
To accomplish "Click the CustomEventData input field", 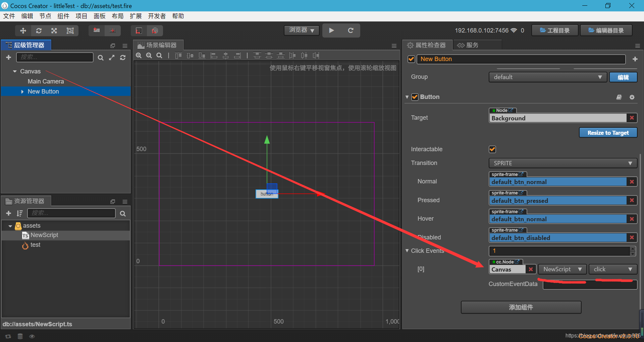I will click(590, 284).
